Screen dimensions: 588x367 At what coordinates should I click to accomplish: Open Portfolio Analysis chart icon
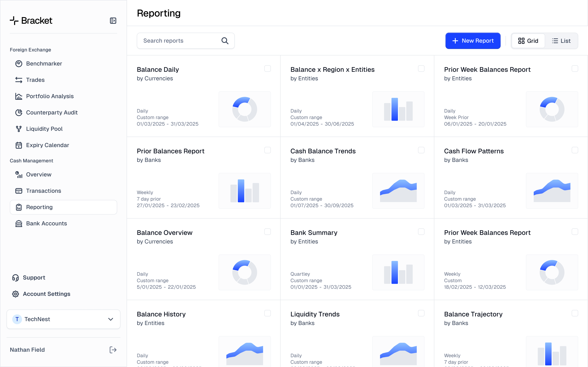(x=19, y=96)
